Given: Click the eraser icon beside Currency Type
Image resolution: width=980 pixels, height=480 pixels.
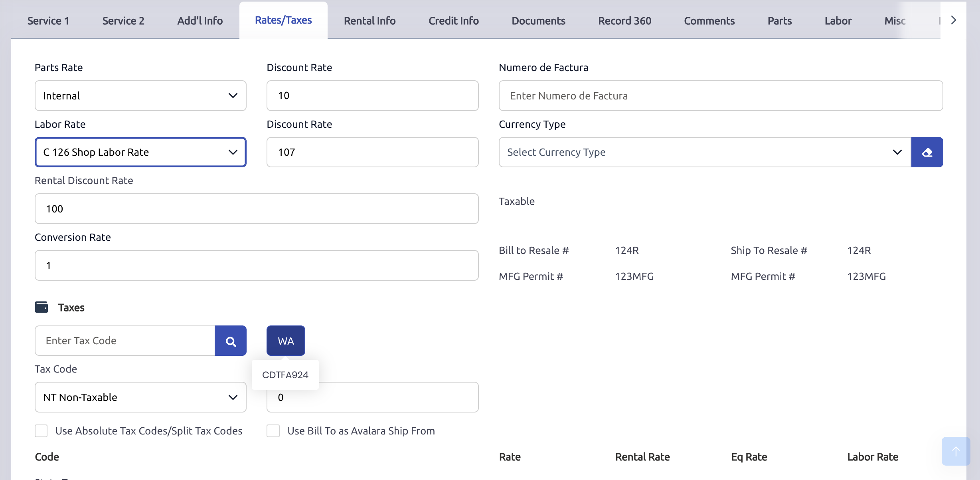Looking at the screenshot, I should point(927,152).
